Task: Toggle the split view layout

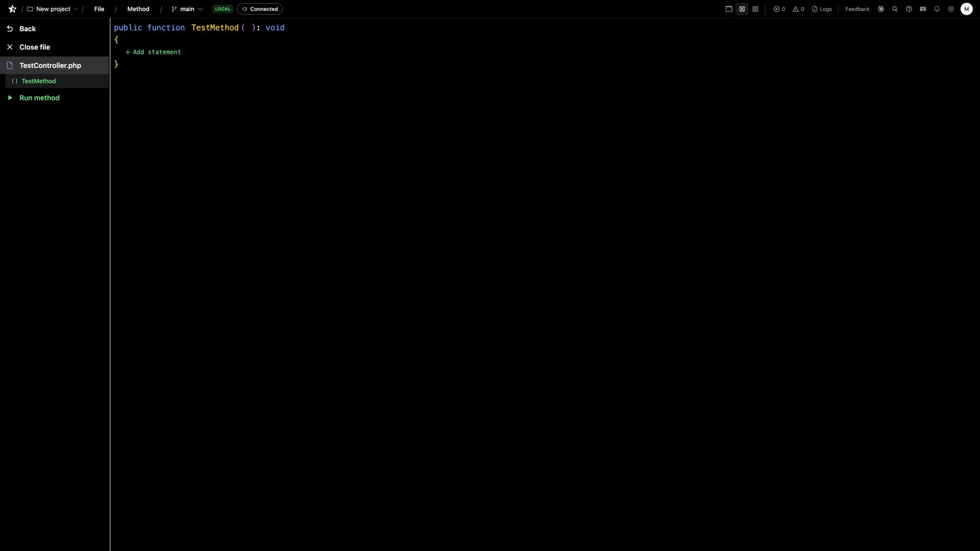Action: point(755,9)
